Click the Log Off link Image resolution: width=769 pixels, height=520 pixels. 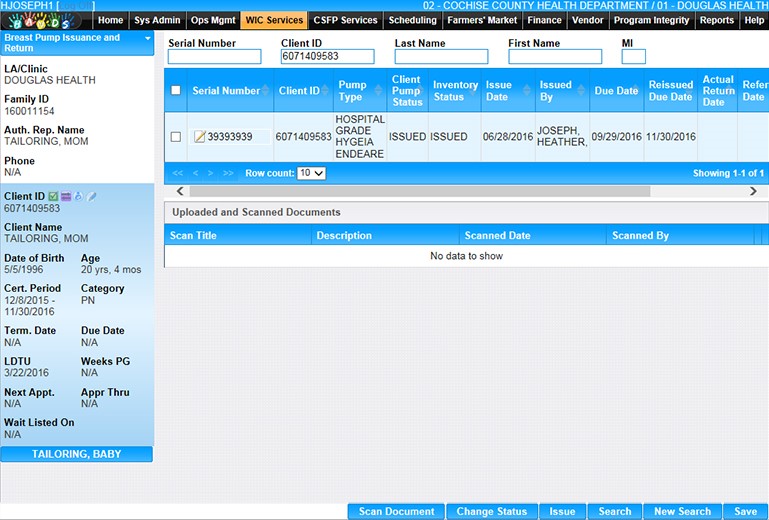[x=77, y=6]
